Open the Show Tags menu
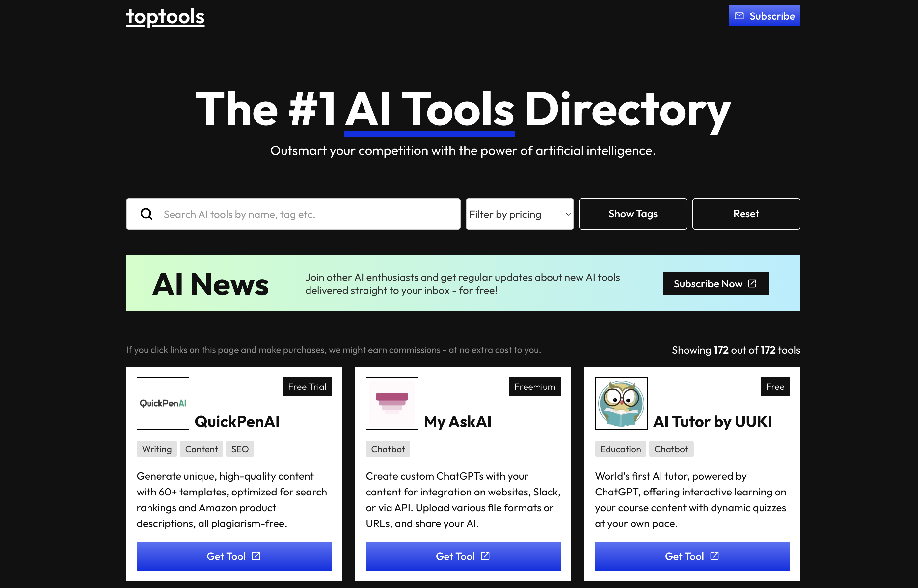 (x=633, y=213)
